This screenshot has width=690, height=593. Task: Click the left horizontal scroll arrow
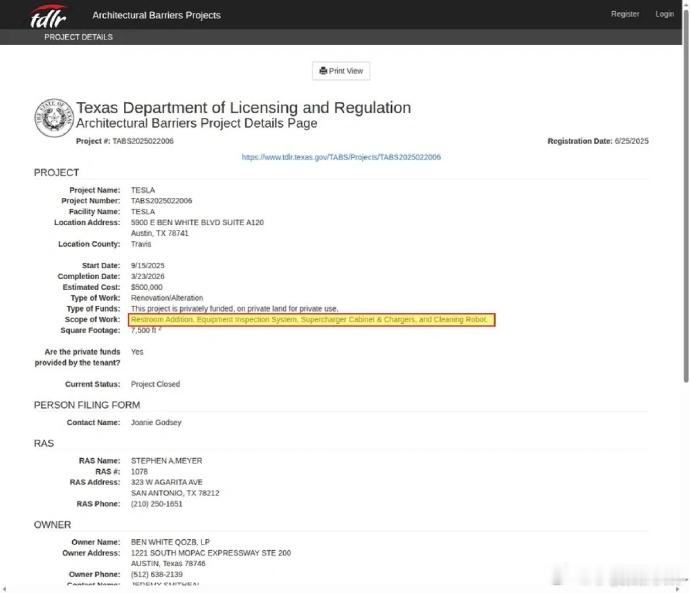(x=4, y=589)
